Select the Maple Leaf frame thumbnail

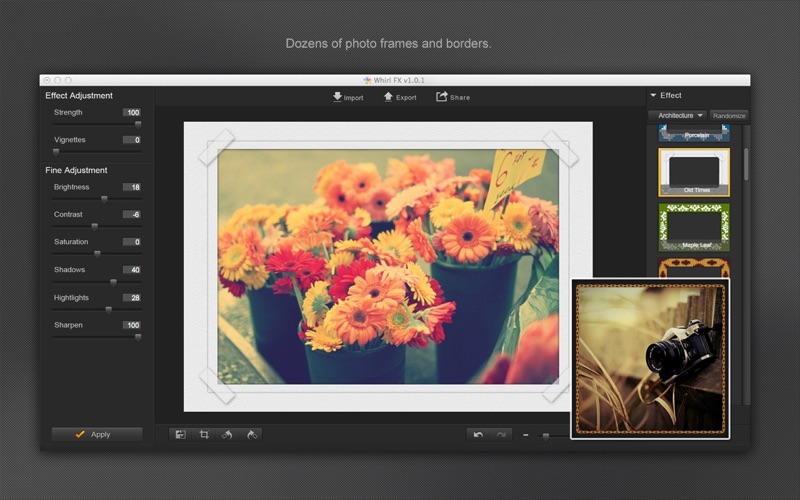[x=693, y=227]
